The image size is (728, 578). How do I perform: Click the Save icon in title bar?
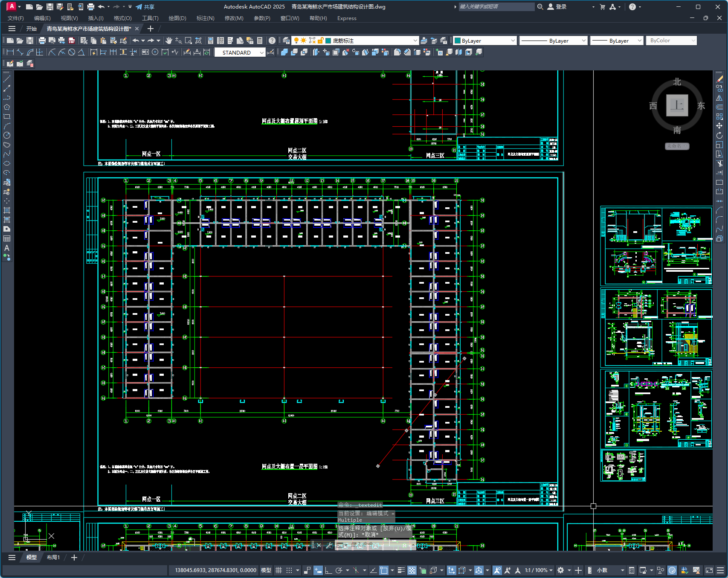point(50,7)
